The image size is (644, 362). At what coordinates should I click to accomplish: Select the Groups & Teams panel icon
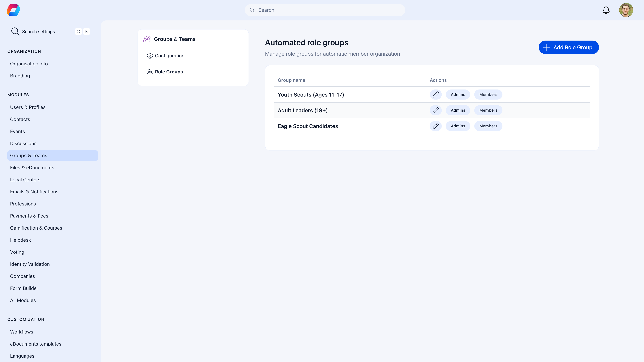click(148, 39)
